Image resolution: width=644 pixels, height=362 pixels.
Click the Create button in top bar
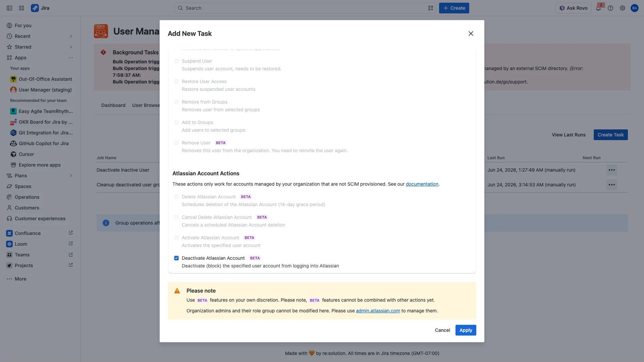click(454, 8)
